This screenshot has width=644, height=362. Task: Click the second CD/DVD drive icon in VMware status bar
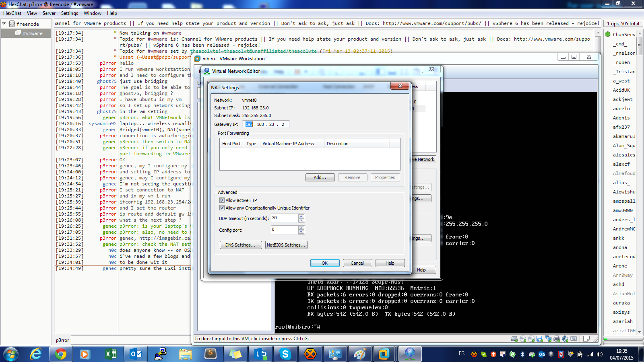click(x=531, y=339)
